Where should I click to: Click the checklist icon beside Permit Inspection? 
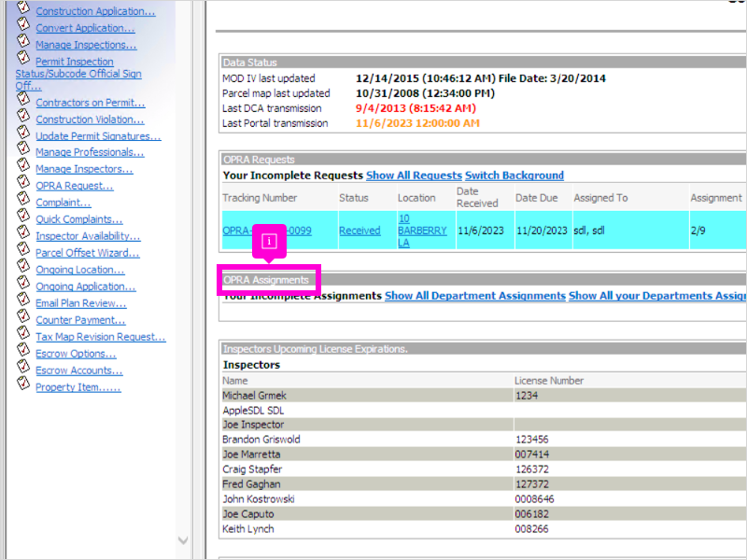[x=23, y=58]
